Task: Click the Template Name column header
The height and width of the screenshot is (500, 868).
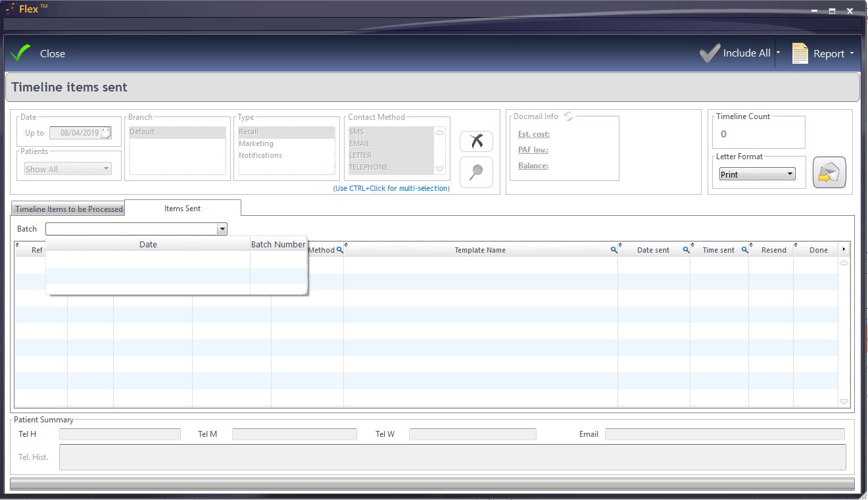Action: (480, 250)
